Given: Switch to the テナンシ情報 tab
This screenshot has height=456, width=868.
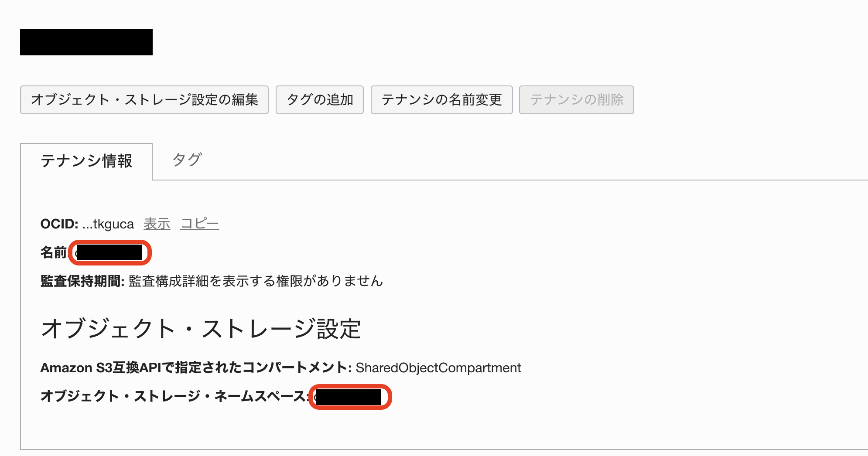Looking at the screenshot, I should (x=86, y=161).
